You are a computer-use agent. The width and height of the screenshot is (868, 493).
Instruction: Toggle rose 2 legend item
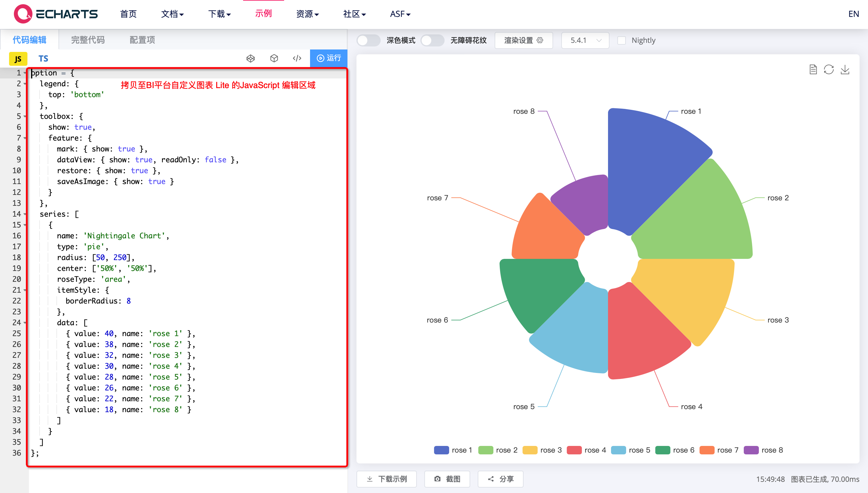pyautogui.click(x=498, y=450)
